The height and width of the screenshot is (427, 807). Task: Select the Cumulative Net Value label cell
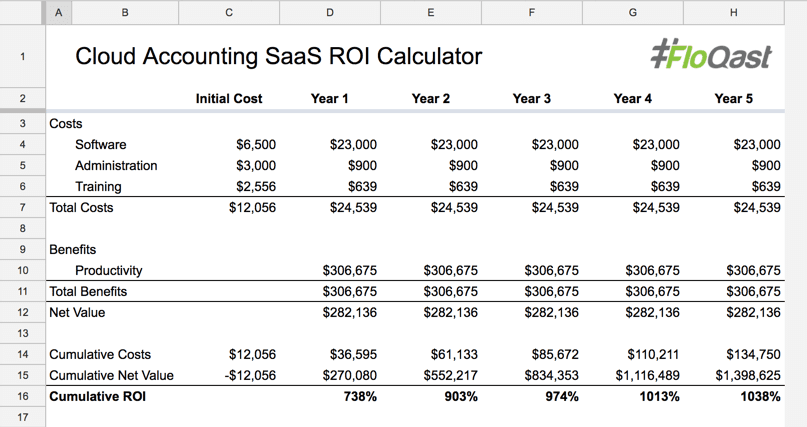(111, 376)
